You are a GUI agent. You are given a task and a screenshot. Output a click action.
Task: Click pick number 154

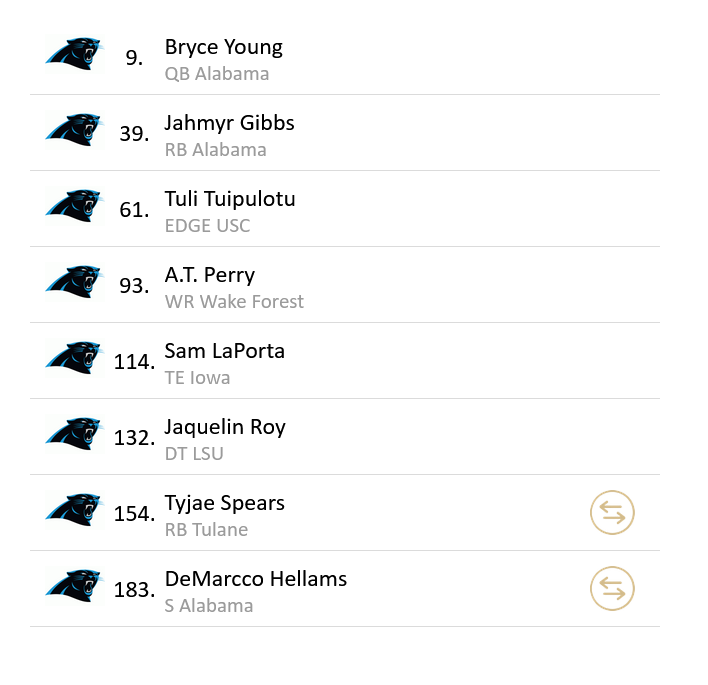[134, 514]
